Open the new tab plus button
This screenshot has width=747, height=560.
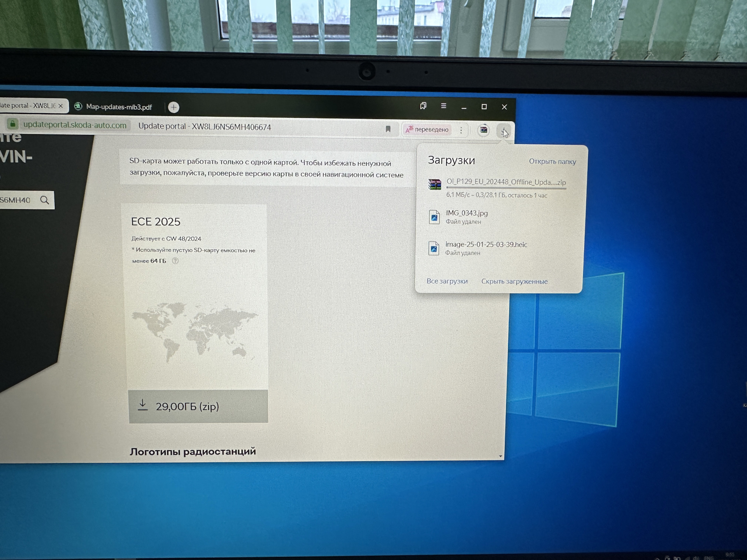[174, 107]
